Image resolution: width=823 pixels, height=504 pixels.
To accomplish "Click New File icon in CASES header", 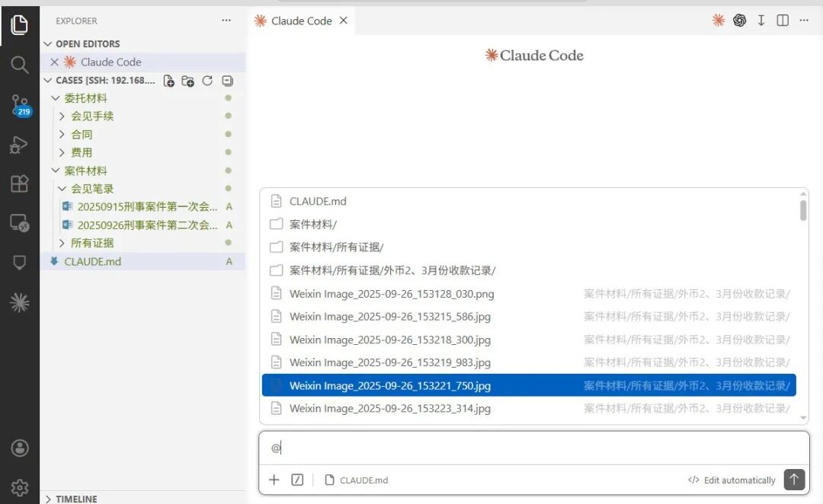I will click(x=168, y=81).
